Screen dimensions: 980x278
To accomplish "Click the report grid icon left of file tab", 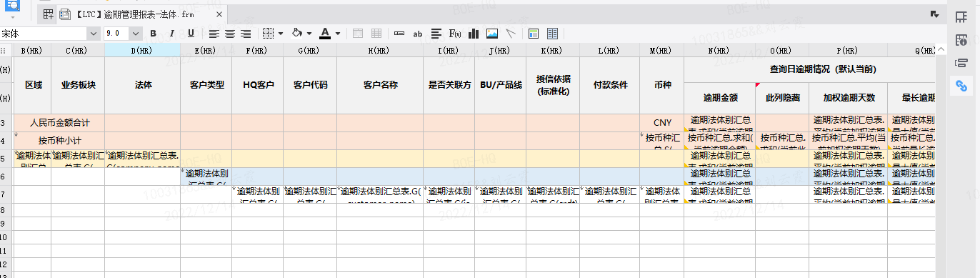I will pos(48,14).
